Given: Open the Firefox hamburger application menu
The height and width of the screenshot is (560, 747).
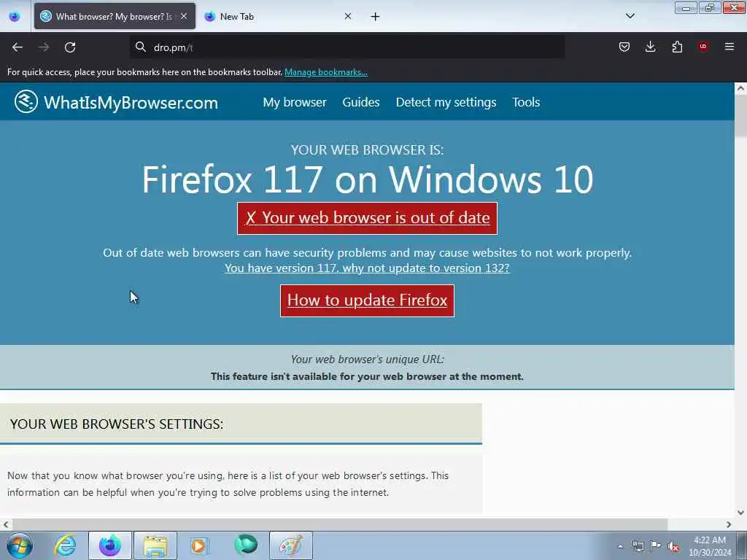Looking at the screenshot, I should [x=729, y=47].
